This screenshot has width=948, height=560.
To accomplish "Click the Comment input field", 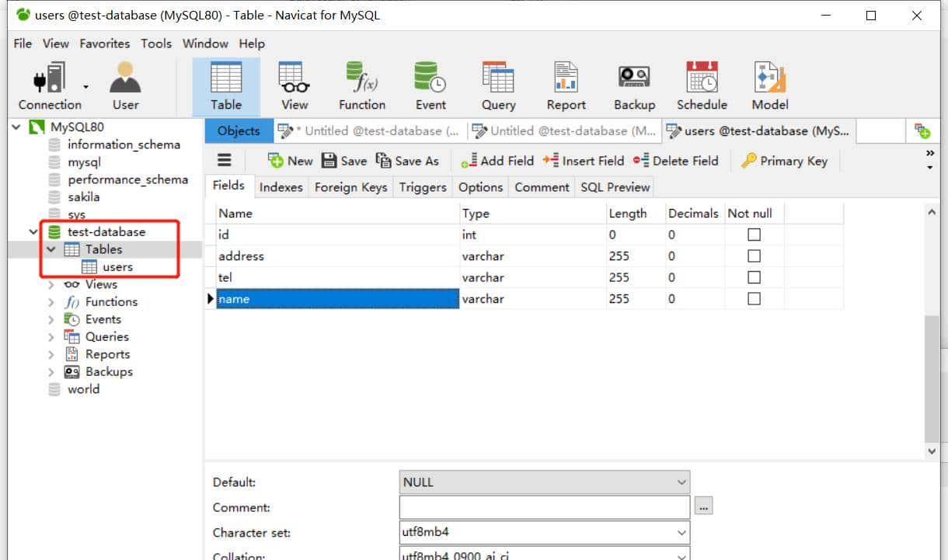I will 544,507.
